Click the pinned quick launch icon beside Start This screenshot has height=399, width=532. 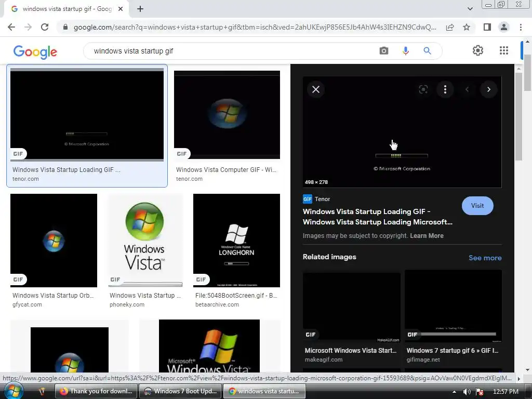pos(42,392)
